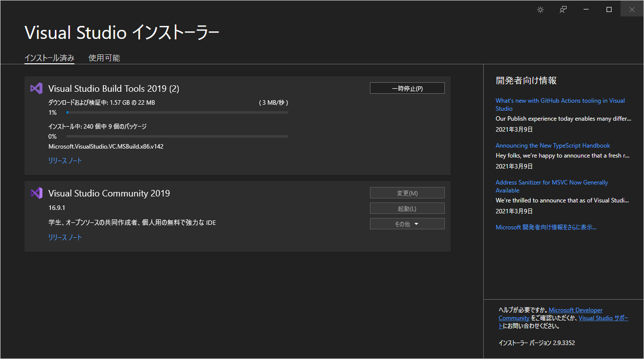Minimize the installer window

[x=586, y=9]
